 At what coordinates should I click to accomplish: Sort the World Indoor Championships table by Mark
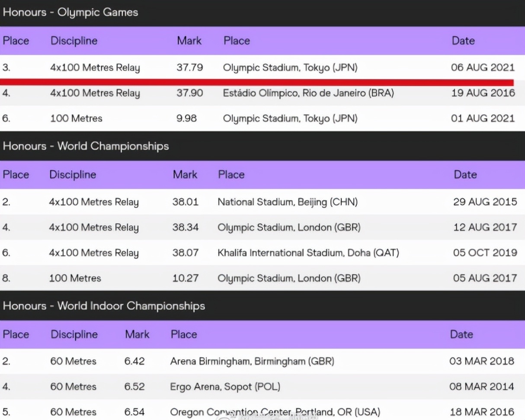coord(137,334)
